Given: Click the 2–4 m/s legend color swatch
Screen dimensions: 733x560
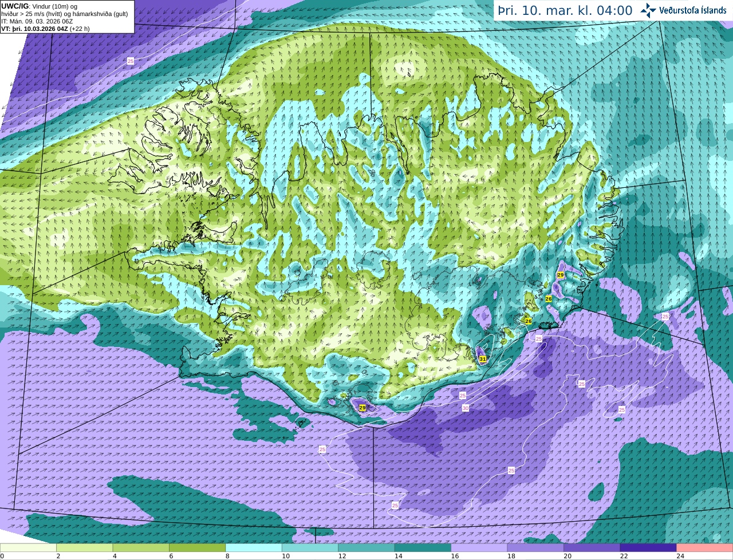Looking at the screenshot, I should [85, 548].
